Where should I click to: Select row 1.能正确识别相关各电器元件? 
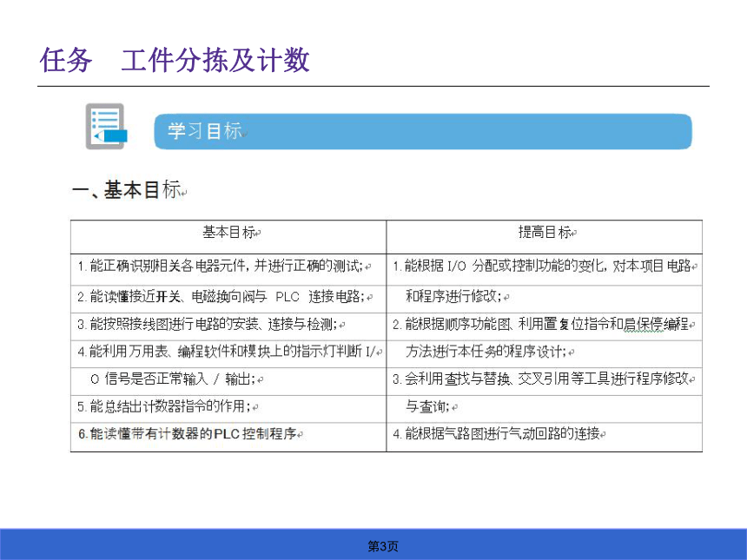[228, 269]
